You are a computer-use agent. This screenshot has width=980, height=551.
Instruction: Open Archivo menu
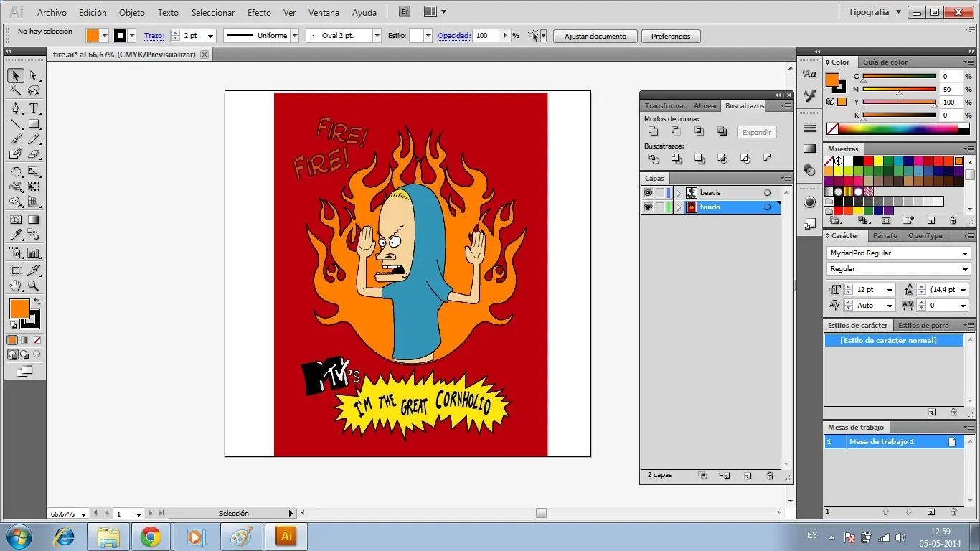pos(52,13)
